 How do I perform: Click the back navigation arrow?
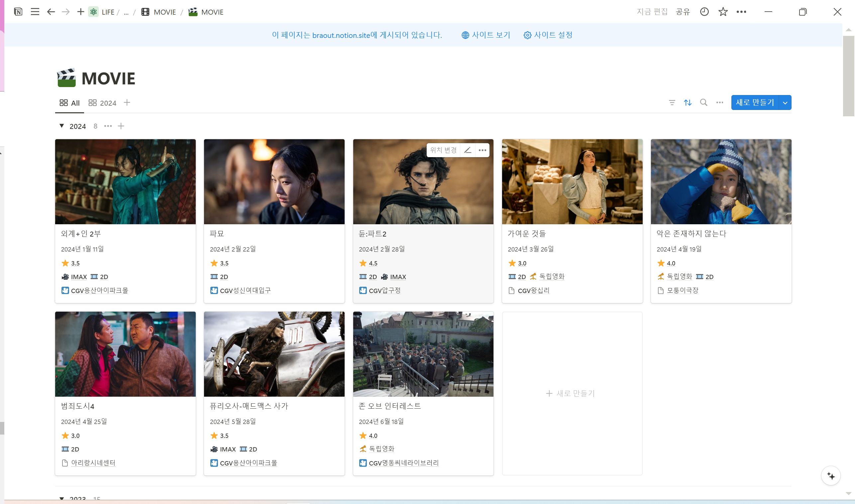click(x=51, y=12)
